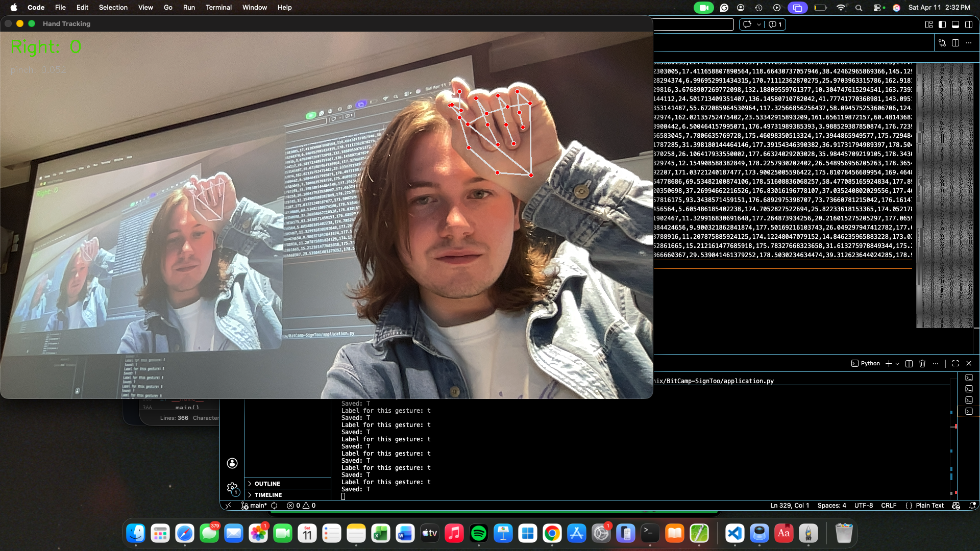Open notifications bell in status bar

click(x=972, y=506)
